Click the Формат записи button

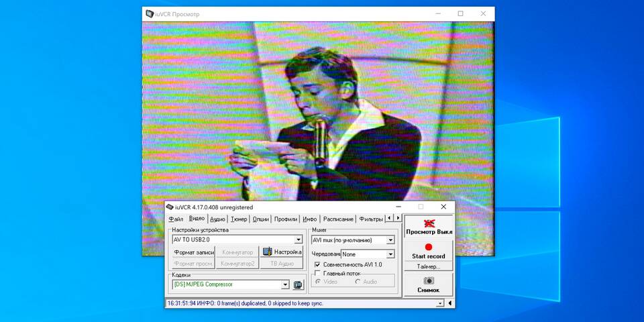193,252
